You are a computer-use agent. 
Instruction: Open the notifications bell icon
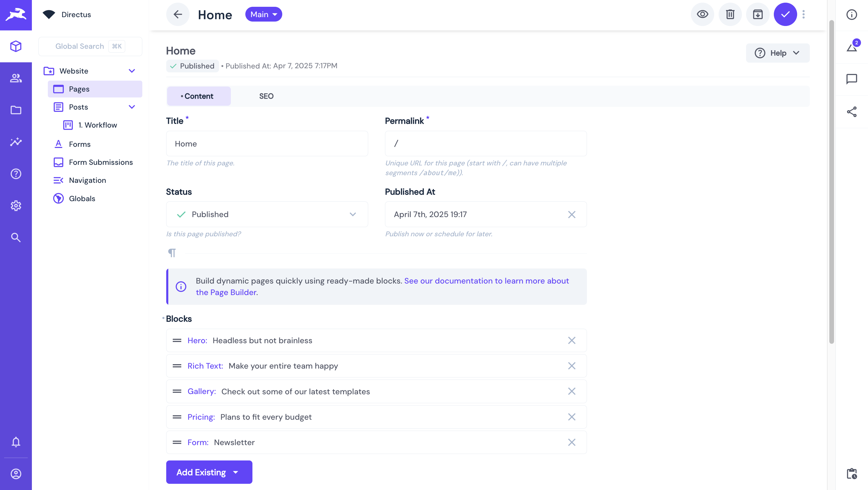tap(16, 442)
